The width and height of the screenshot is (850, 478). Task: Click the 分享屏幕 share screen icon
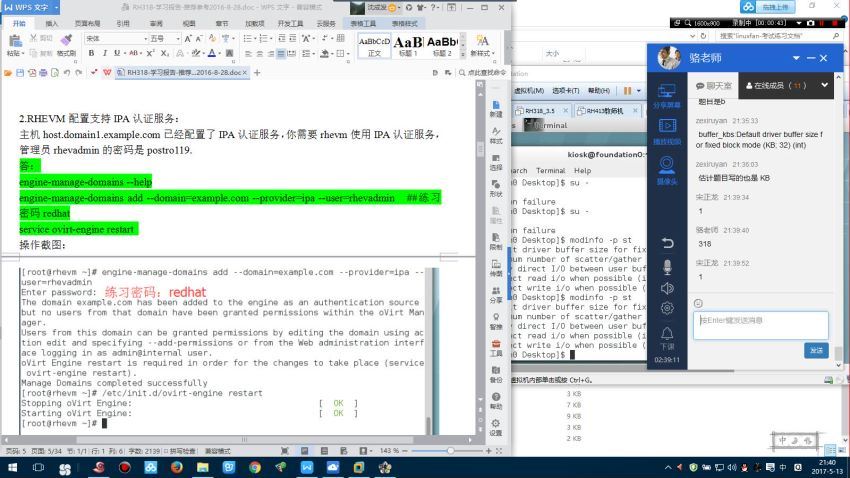(667, 95)
